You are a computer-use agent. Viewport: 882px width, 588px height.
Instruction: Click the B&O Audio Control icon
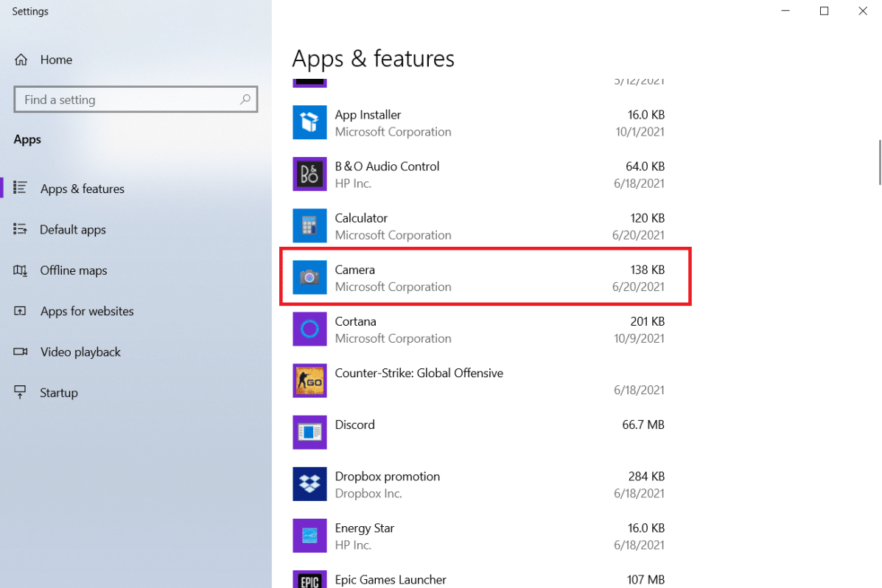click(x=309, y=174)
